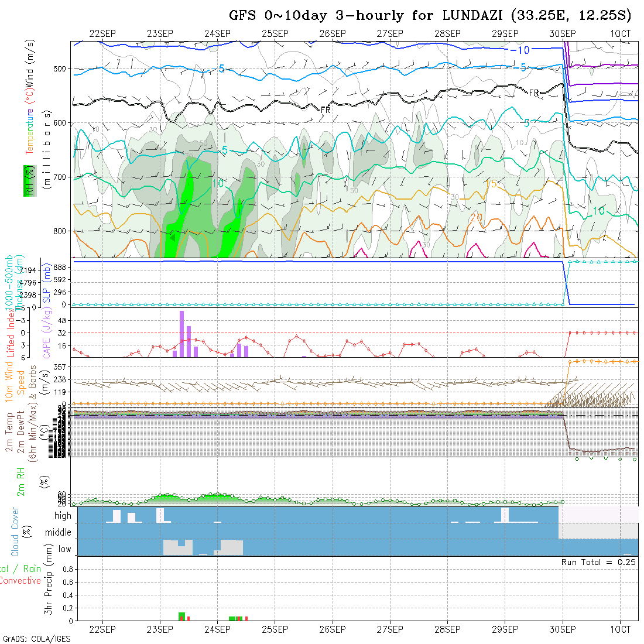Click the 'high' cloud cover row label
The image size is (644, 644).
pos(63,516)
